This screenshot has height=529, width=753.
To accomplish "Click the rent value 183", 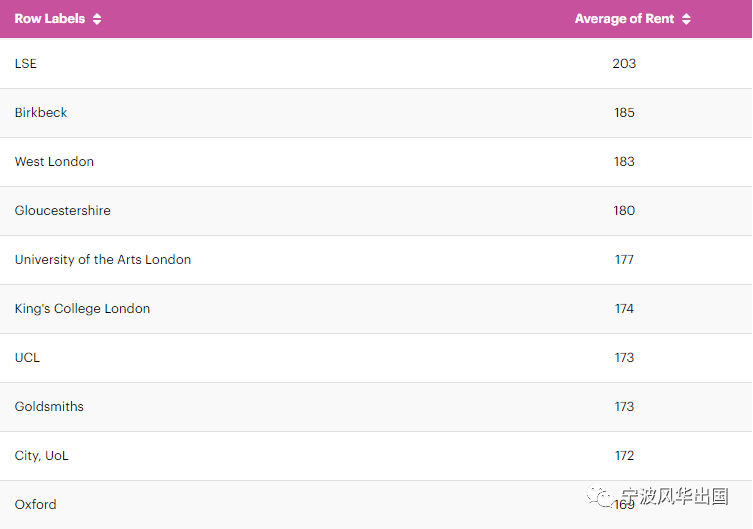I will tap(624, 161).
